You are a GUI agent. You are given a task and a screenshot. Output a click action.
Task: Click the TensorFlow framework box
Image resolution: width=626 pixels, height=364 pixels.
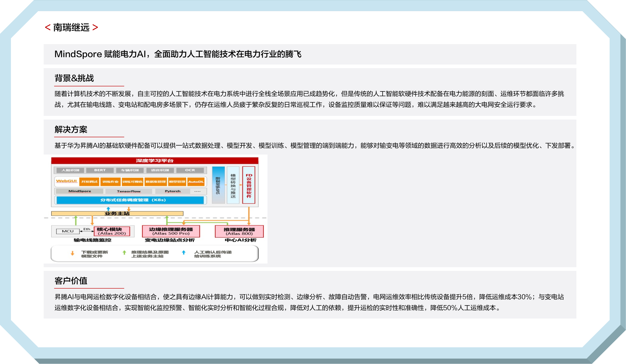(x=129, y=191)
